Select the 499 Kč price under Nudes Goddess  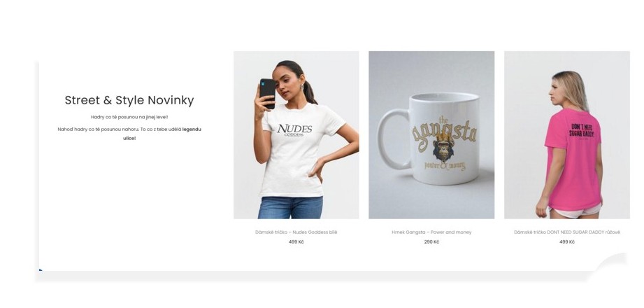tap(296, 241)
